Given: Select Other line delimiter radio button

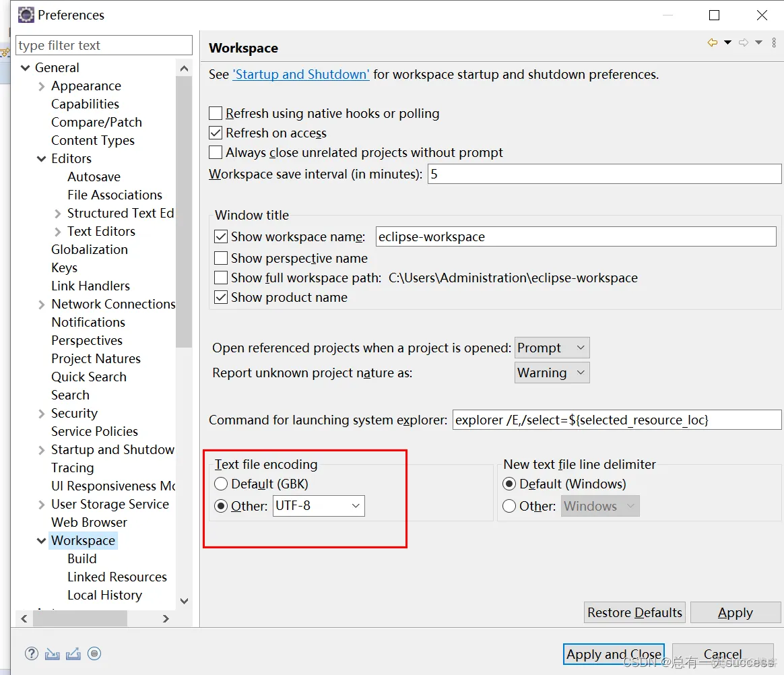Looking at the screenshot, I should tap(509, 506).
